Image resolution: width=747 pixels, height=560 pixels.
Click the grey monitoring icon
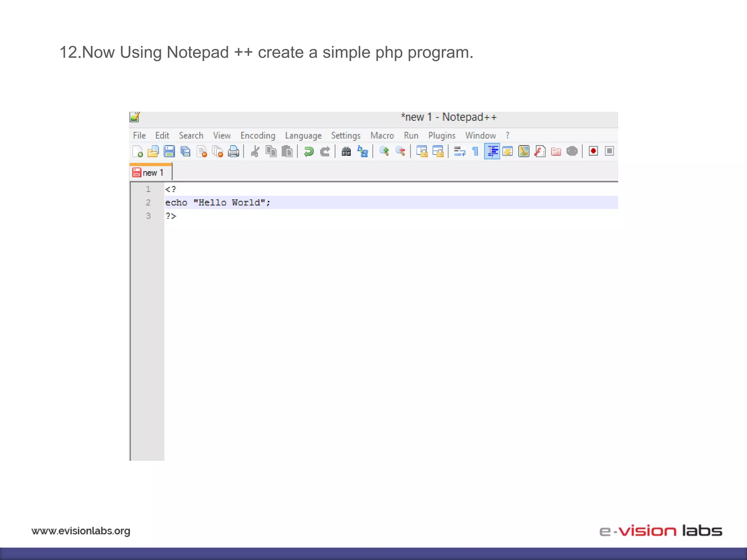572,151
